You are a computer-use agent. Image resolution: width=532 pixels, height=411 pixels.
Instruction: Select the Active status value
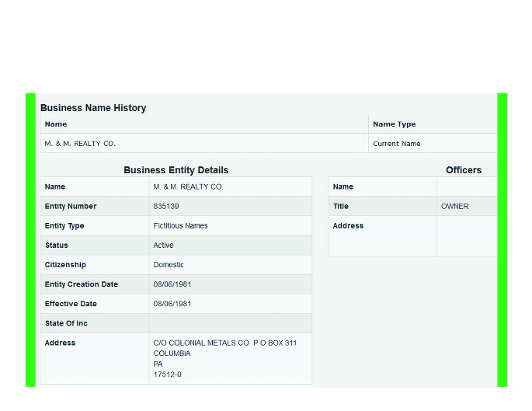coord(164,246)
